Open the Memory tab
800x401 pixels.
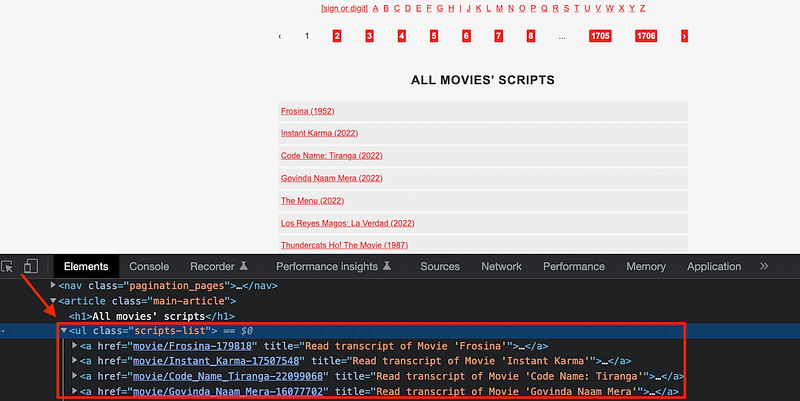coord(646,266)
